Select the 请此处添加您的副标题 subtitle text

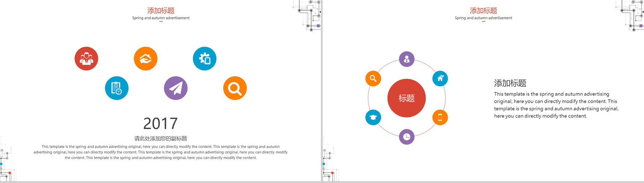161,139
